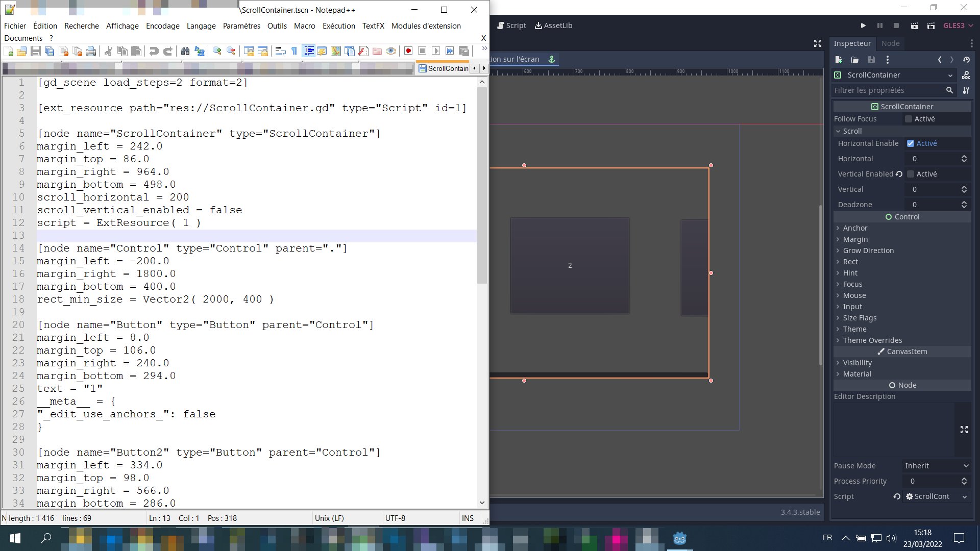The image size is (980, 551).
Task: Open the Exécution menu in Notepad++
Action: 338,26
